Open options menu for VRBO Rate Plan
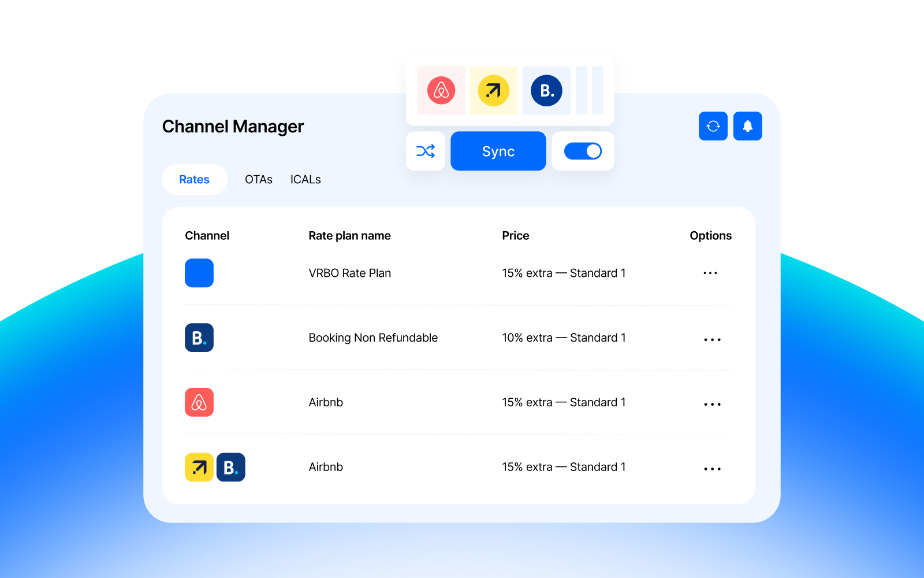 coord(710,273)
